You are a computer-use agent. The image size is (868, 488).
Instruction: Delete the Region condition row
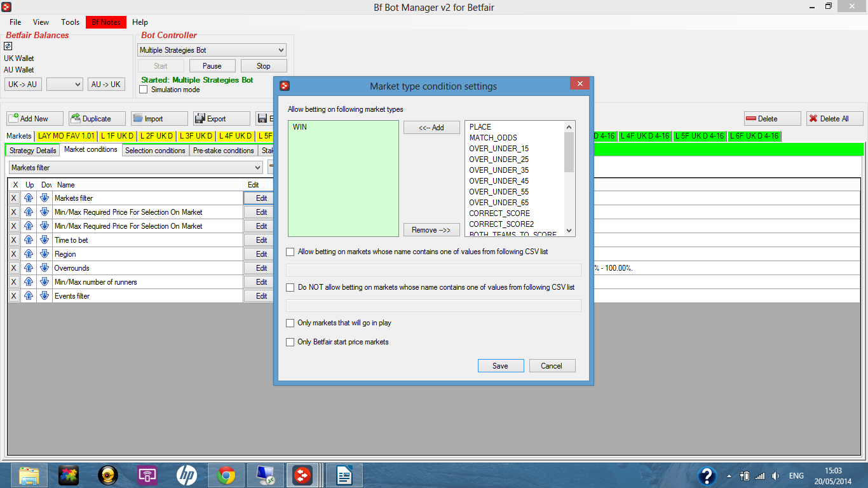[x=14, y=254]
